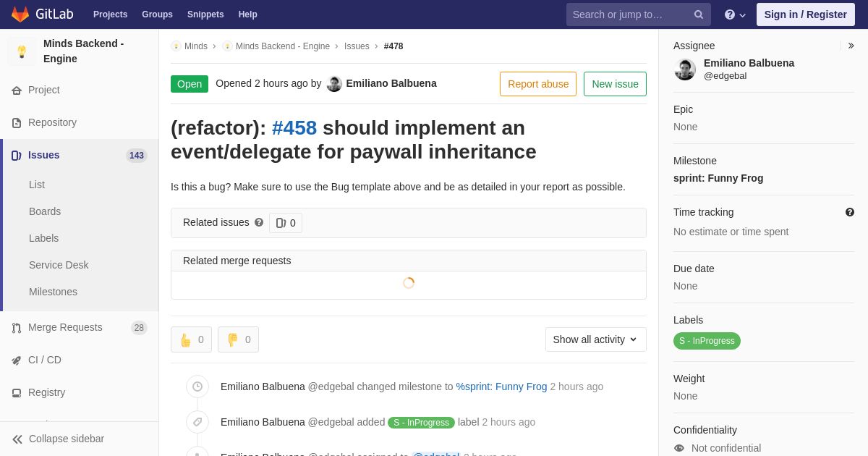Click the assignee avatar in the right sidebar
This screenshot has height=456, width=868.
pos(685,69)
